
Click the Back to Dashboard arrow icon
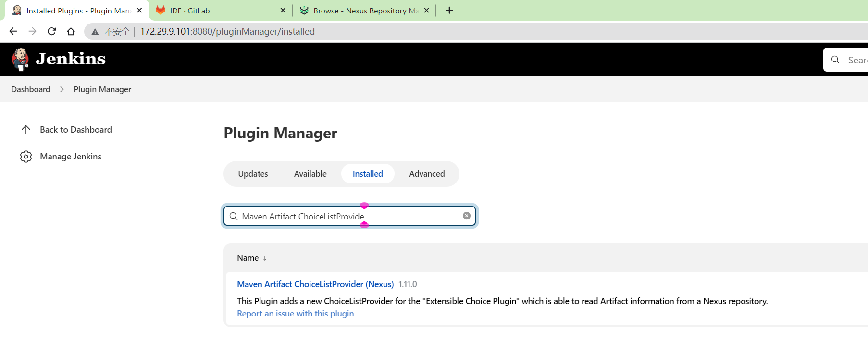pyautogui.click(x=26, y=130)
